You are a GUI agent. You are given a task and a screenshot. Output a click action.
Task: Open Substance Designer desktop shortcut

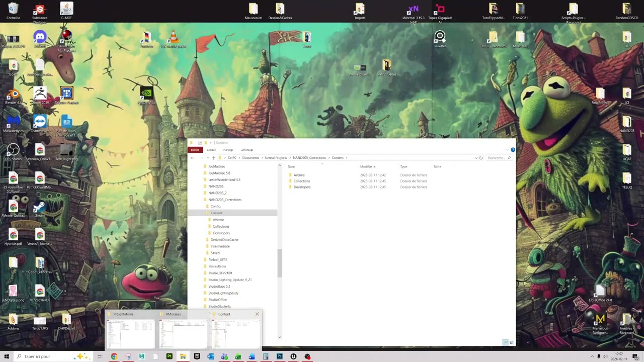coord(40,13)
